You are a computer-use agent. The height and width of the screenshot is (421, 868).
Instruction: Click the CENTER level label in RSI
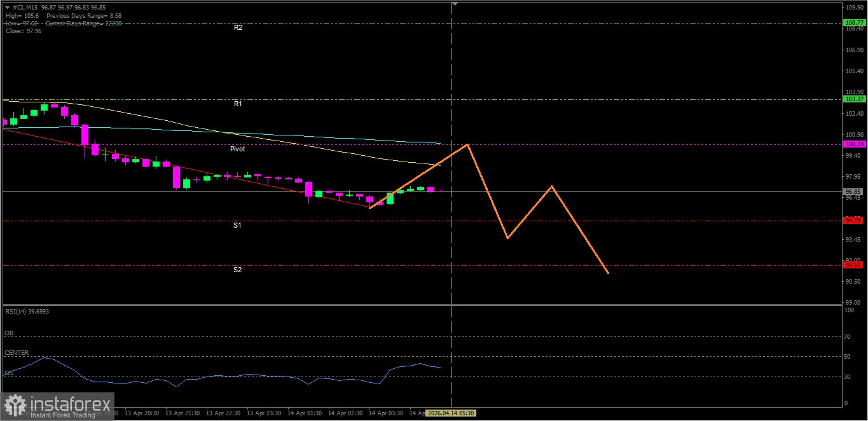click(17, 353)
